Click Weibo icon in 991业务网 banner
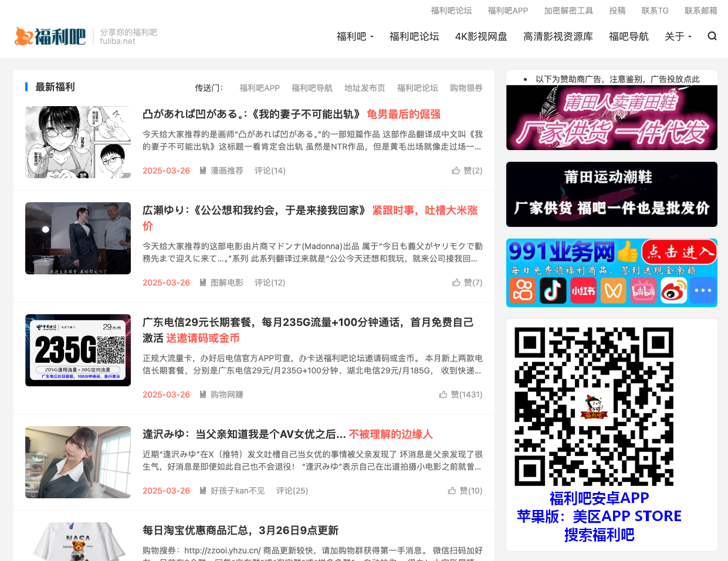 [x=673, y=290]
